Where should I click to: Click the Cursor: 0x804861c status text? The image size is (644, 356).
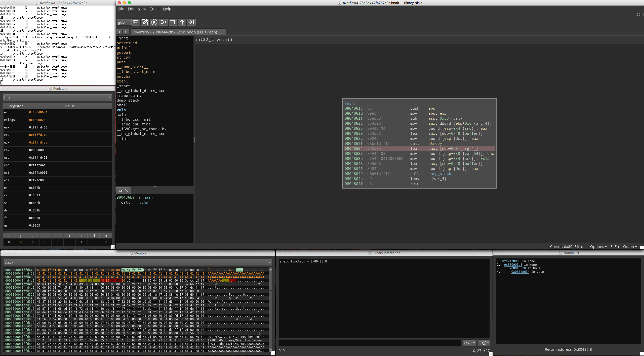coord(566,247)
